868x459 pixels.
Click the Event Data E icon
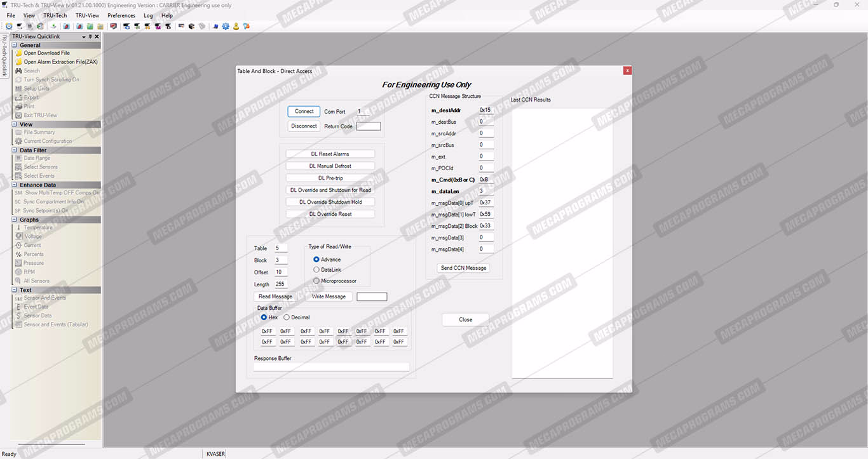[18, 307]
